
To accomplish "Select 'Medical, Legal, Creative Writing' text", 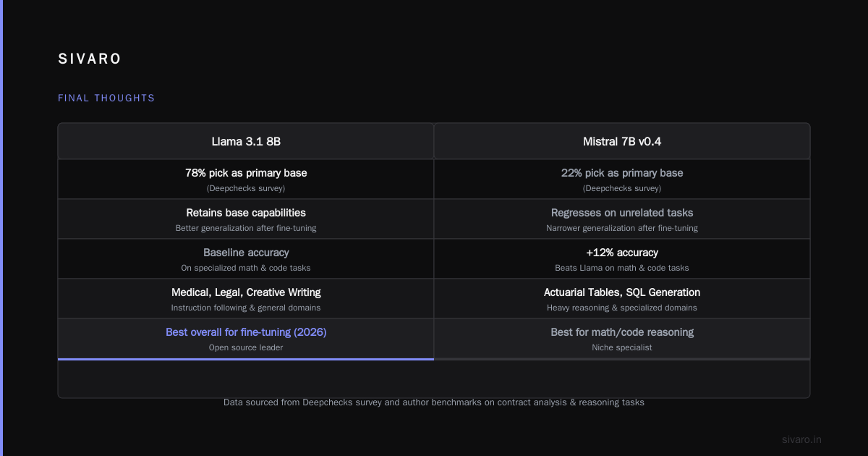I will click(246, 292).
